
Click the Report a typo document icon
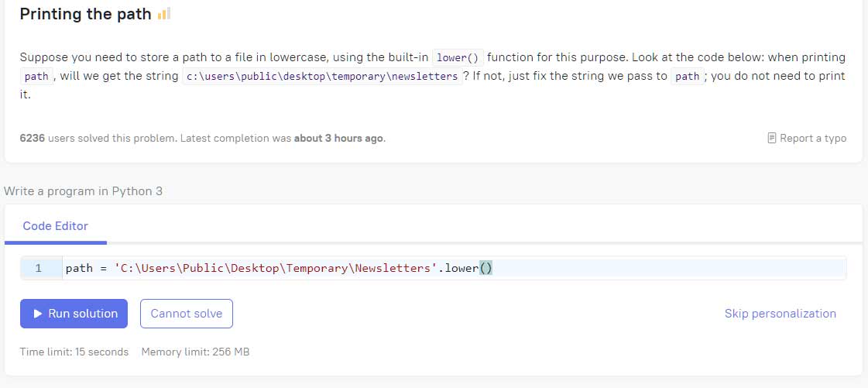tap(772, 138)
